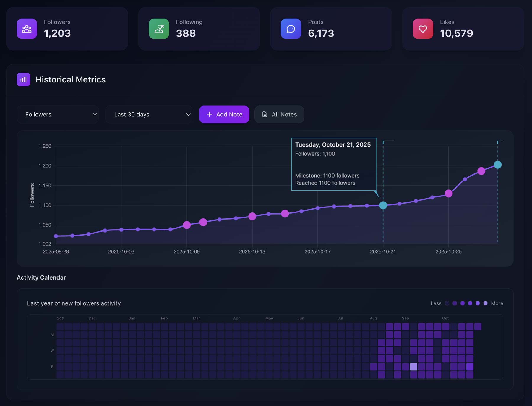Toggle the highlighted Friday cell in September
The width and height of the screenshot is (532, 406).
(x=414, y=367)
